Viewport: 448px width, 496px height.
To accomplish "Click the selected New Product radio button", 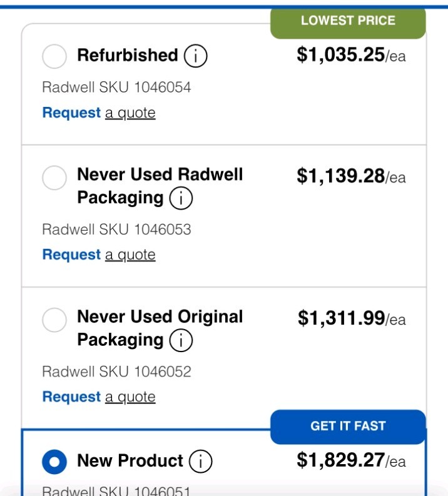I will (x=54, y=462).
